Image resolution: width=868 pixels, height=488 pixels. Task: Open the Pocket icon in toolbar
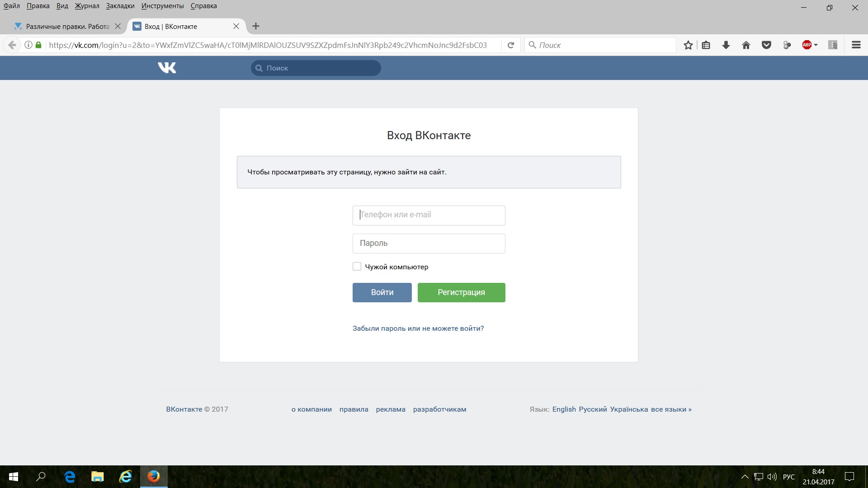tap(766, 45)
